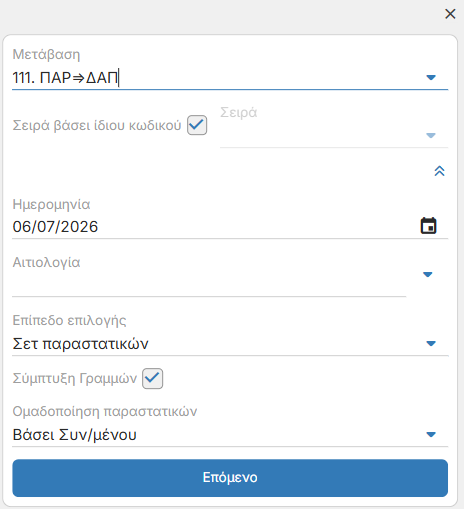Expand the Σειρά dropdown arrow
This screenshot has width=464, height=509.
coord(431,135)
